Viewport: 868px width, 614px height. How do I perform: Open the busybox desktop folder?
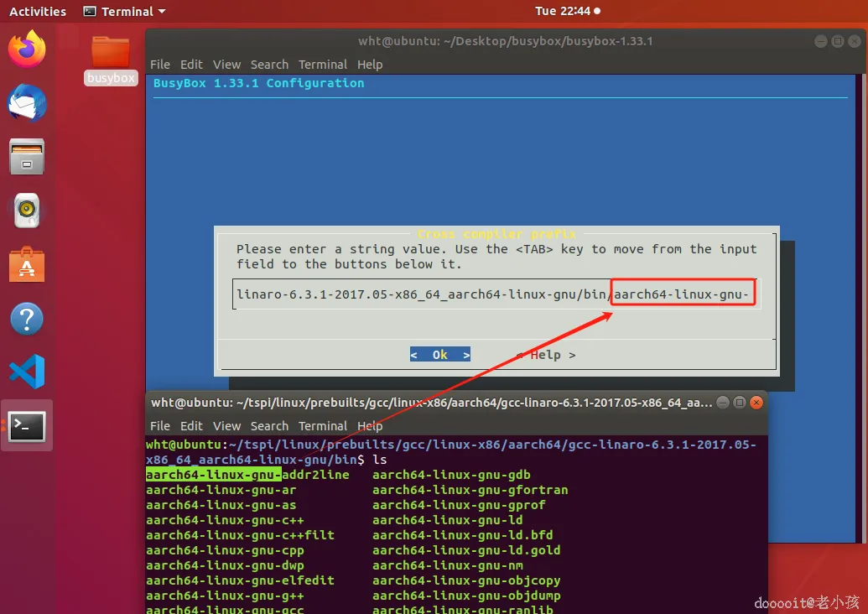(x=111, y=61)
